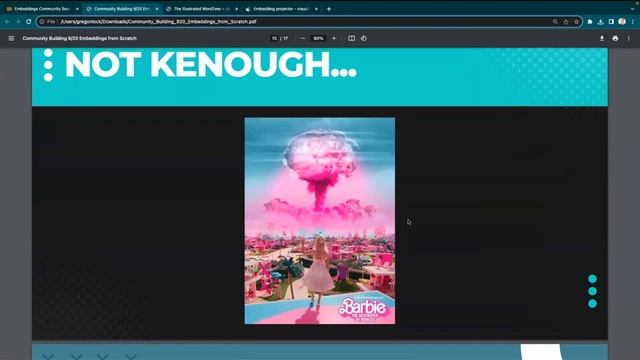This screenshot has width=640, height=360.
Task: Click the zoom magnifier icon in address bar
Action: click(x=555, y=22)
